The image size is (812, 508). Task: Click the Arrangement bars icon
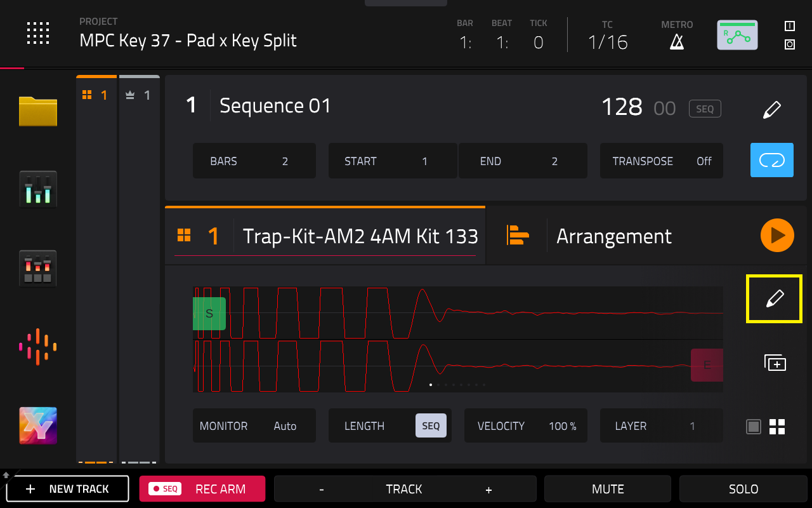point(518,236)
